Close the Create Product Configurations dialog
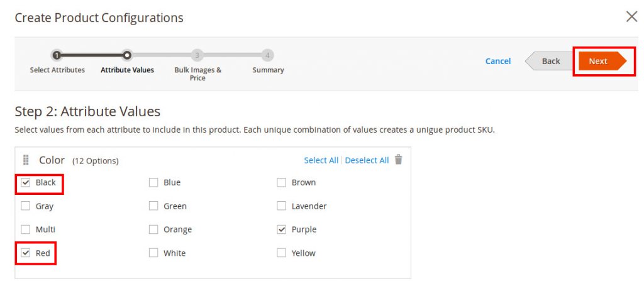Screen dimensions: 644x281 coord(631,17)
